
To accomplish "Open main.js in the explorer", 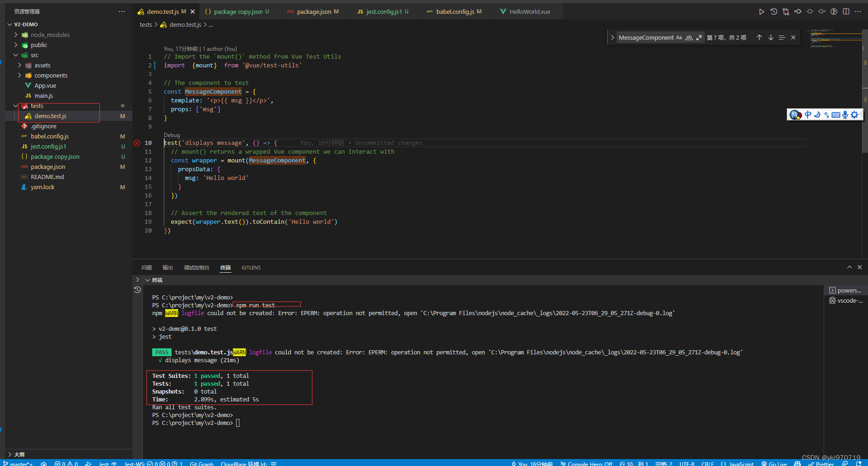I will pyautogui.click(x=44, y=96).
